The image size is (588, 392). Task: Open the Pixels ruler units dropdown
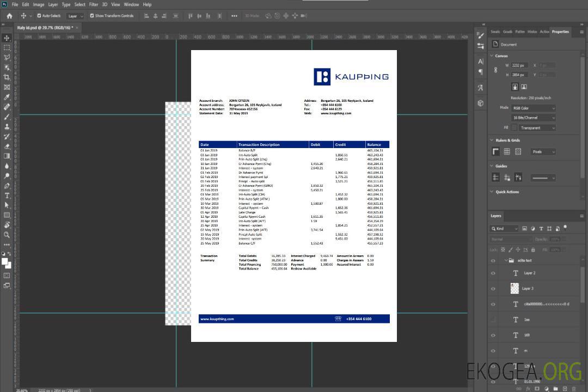(543, 151)
